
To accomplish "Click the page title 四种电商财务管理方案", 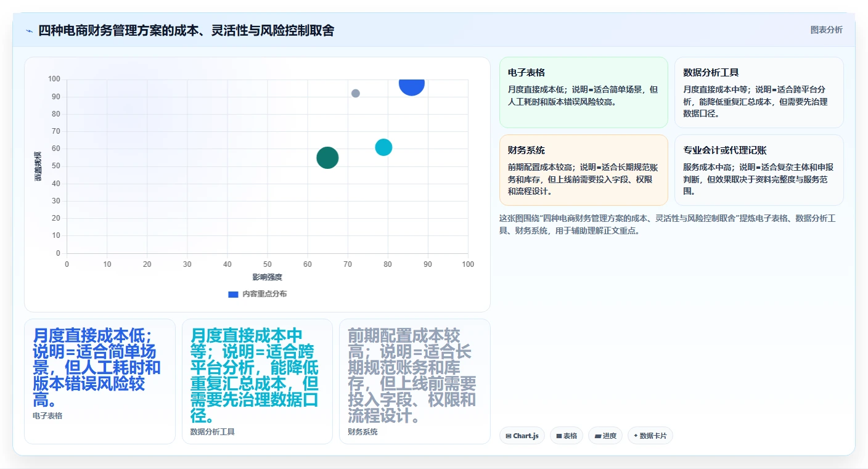I will (186, 30).
